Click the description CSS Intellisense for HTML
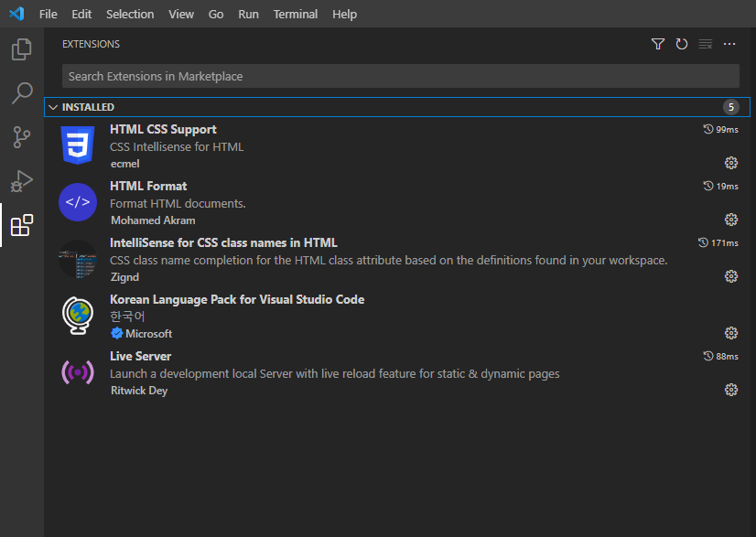Screen dimensions: 756x537 177,147
